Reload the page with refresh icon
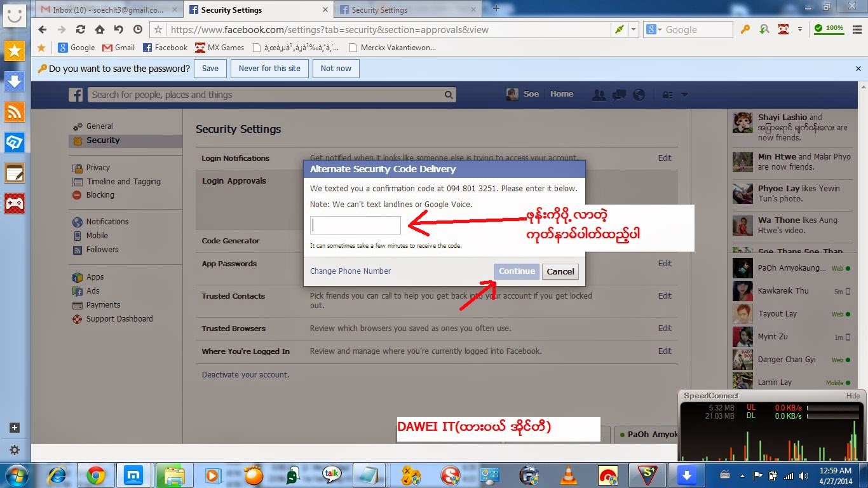 81,29
